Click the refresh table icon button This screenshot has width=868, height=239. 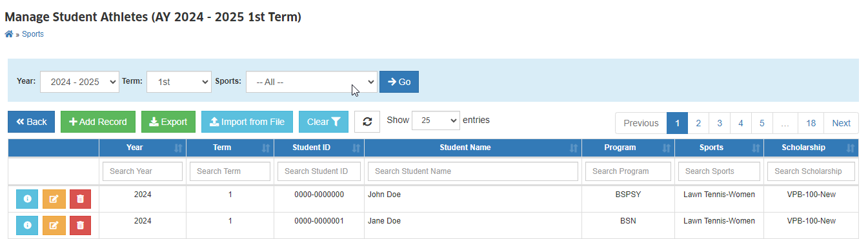point(367,122)
